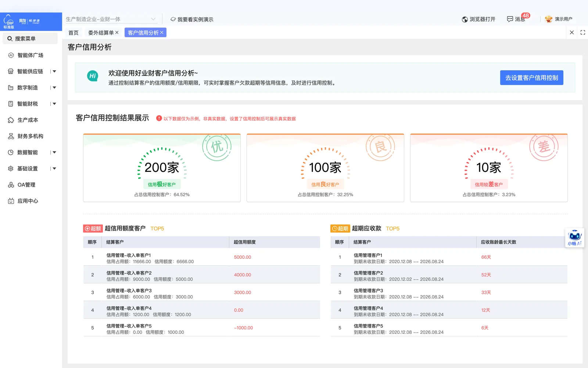The height and width of the screenshot is (368, 588).
Task: Click the 生产成本 puzzle icon
Action: [11, 120]
